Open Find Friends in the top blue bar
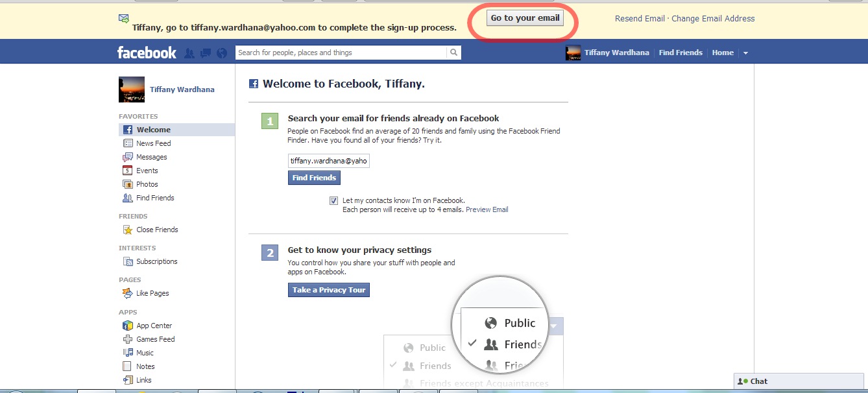Image resolution: width=868 pixels, height=393 pixels. point(681,53)
